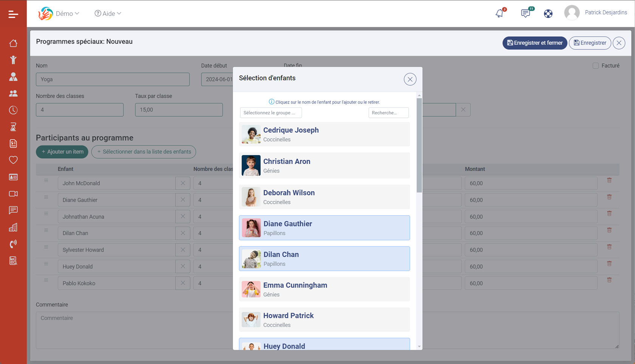Viewport: 635px width, 364px height.
Task: Expand the Aide help menu
Action: click(108, 14)
